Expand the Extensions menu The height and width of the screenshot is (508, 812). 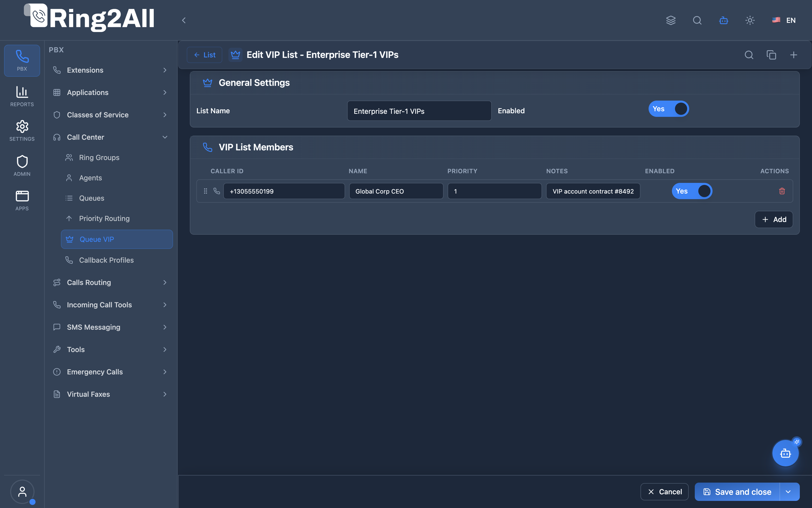(110, 70)
